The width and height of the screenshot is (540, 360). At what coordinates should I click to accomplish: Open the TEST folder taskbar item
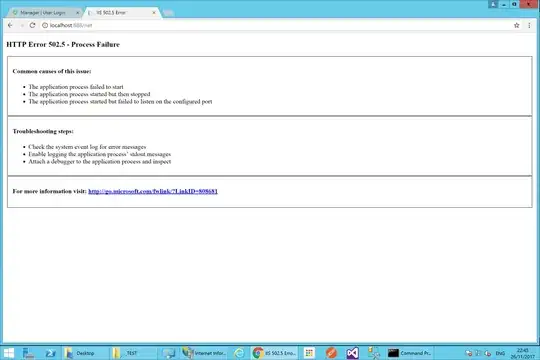coord(133,353)
